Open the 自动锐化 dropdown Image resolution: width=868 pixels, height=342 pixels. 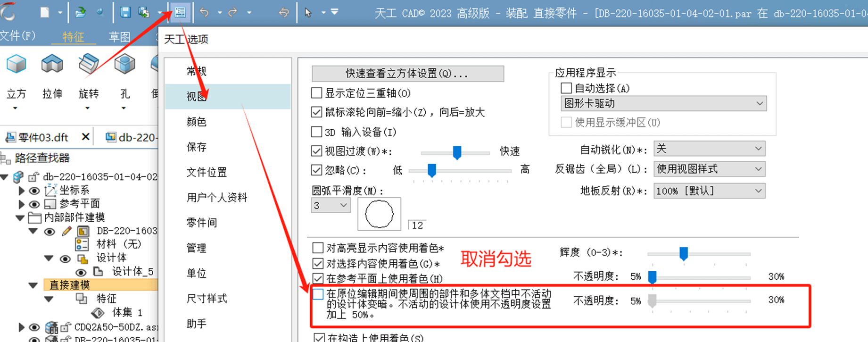point(709,149)
